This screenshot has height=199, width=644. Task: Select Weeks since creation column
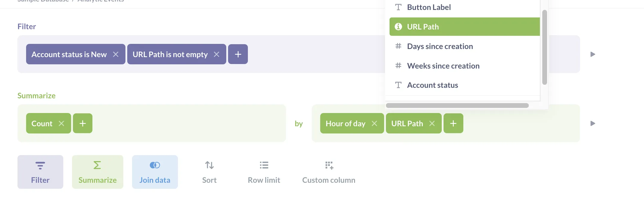[443, 66]
